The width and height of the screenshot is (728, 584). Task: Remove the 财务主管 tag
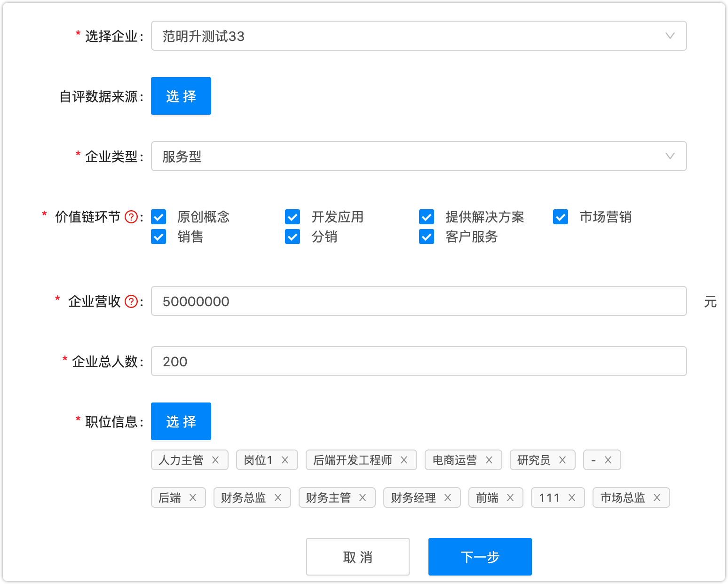pos(363,497)
